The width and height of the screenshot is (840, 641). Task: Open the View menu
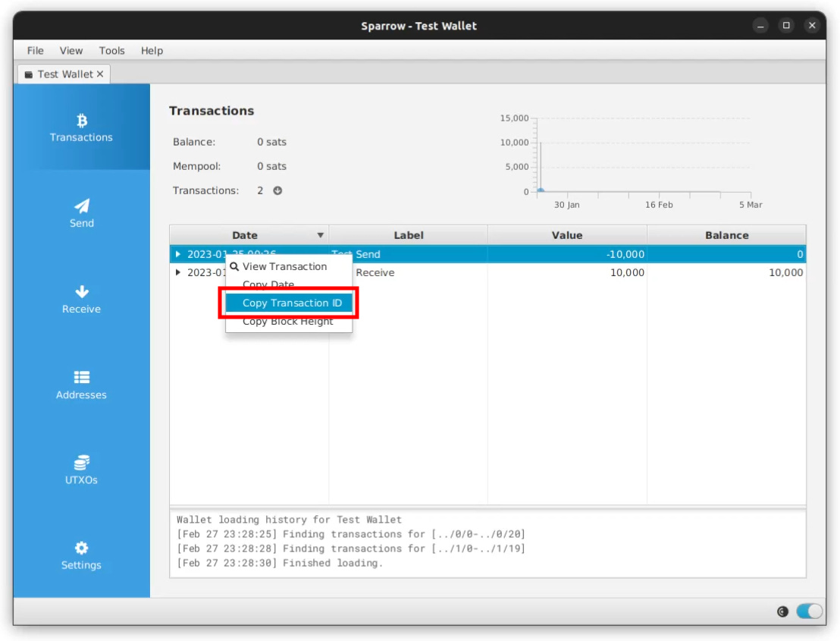pos(71,50)
